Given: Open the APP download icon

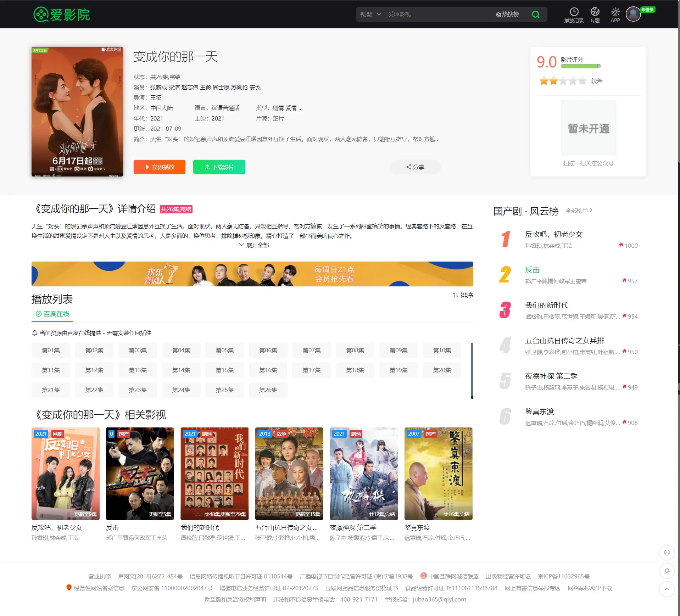Looking at the screenshot, I should pos(615,12).
